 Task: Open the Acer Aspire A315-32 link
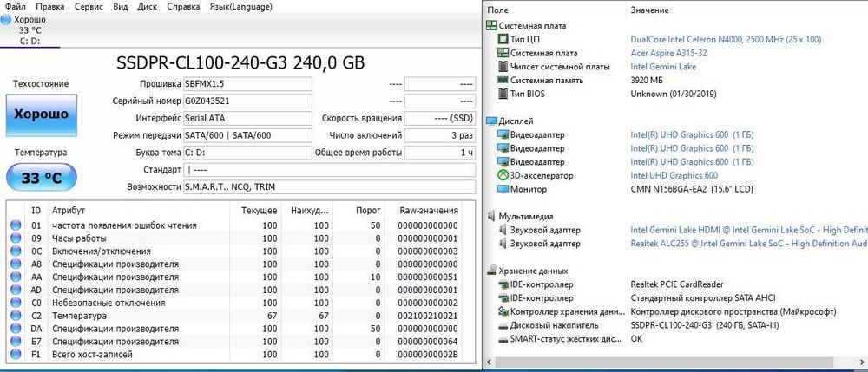pos(668,53)
